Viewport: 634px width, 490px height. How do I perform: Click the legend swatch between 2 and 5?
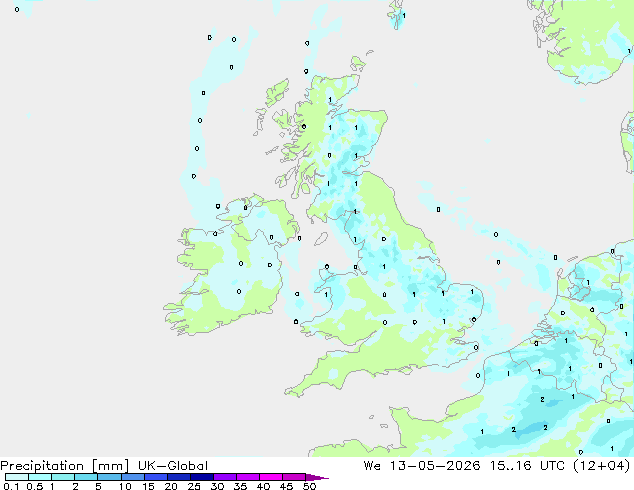click(x=86, y=477)
